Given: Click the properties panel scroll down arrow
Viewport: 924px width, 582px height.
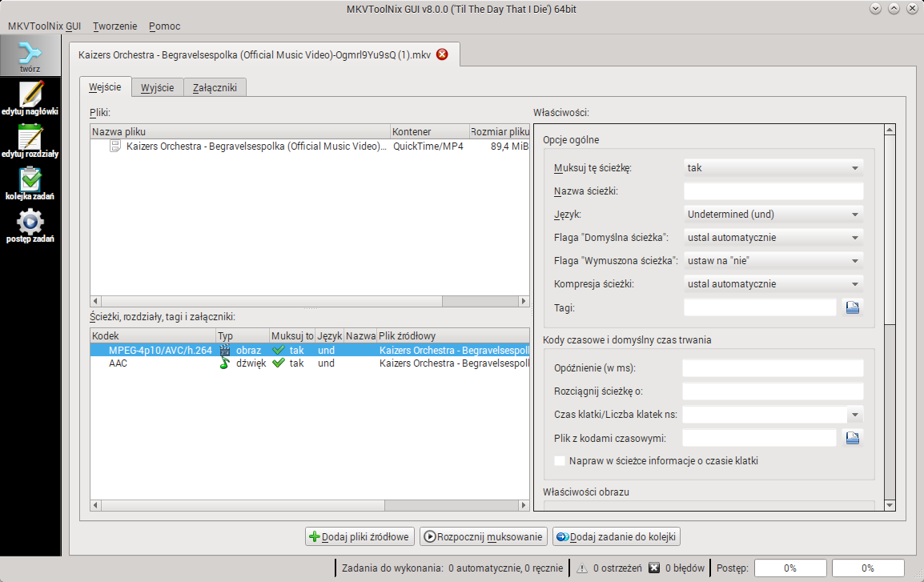Looking at the screenshot, I should point(890,505).
